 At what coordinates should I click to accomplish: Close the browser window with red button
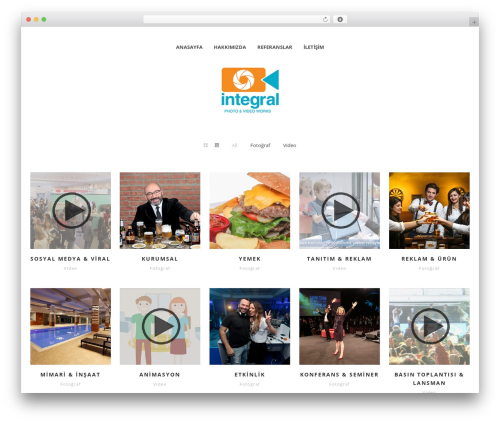coord(29,19)
